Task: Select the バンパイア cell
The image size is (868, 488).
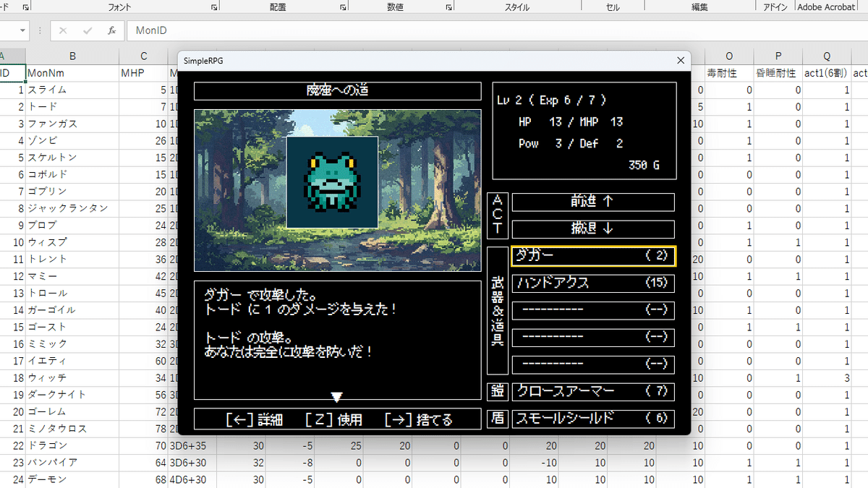Action: pyautogui.click(x=72, y=462)
